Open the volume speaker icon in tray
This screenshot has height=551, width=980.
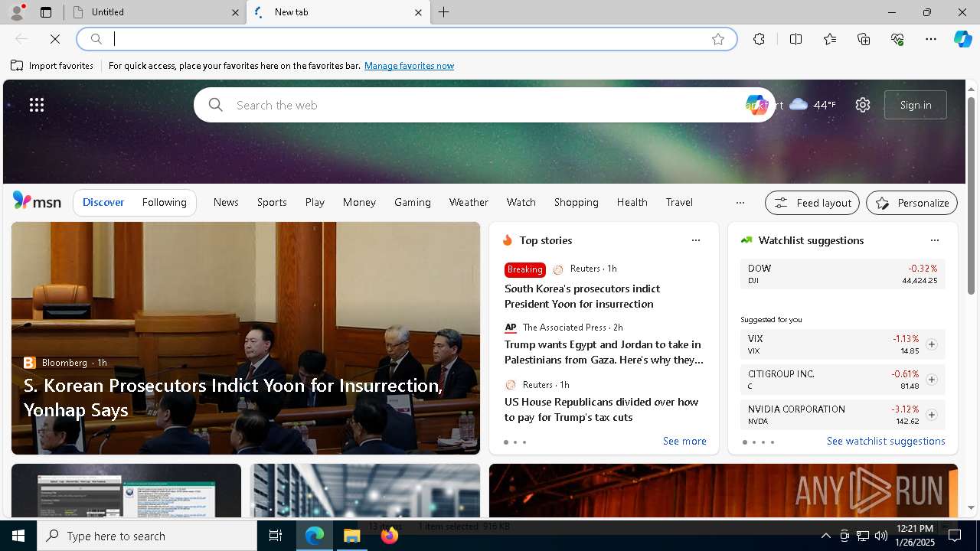click(880, 536)
